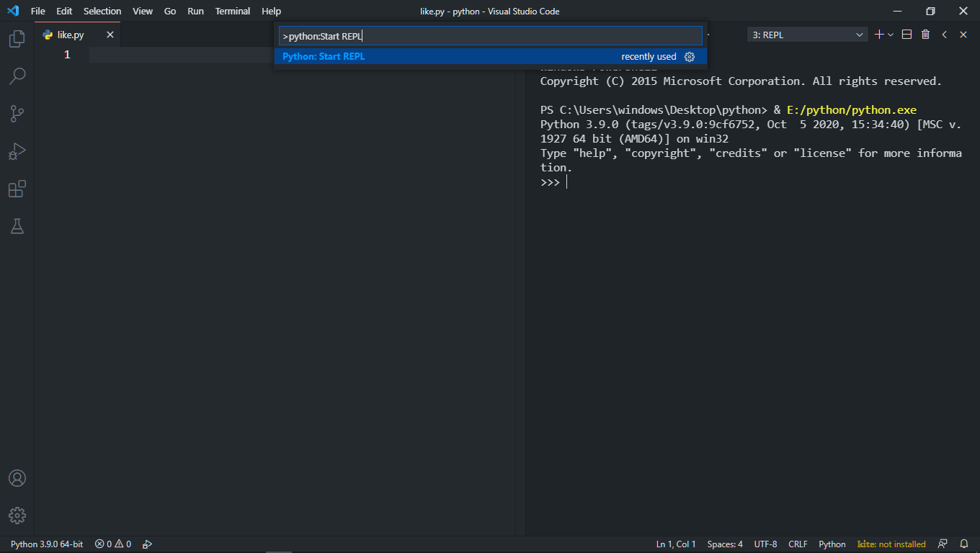
Task: Click the E:/python/python.exe path in terminal
Action: point(852,110)
